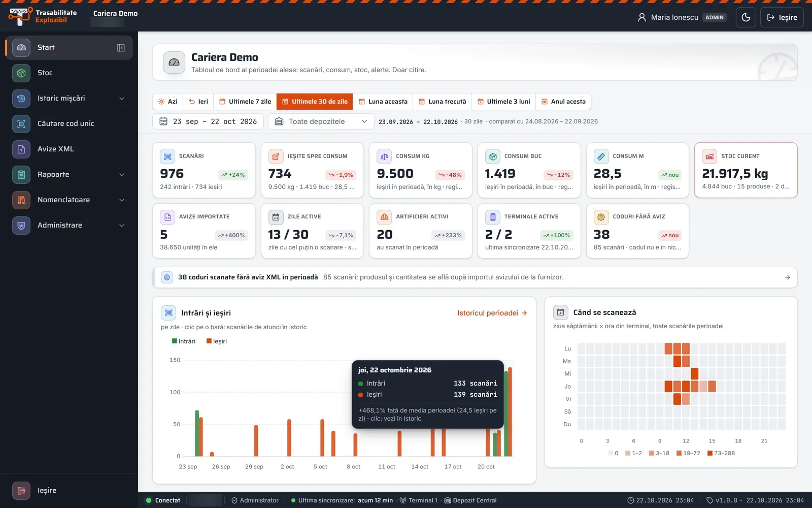Click the Avize importate file icon
Viewport: 812px width, 508px height.
pyautogui.click(x=167, y=217)
